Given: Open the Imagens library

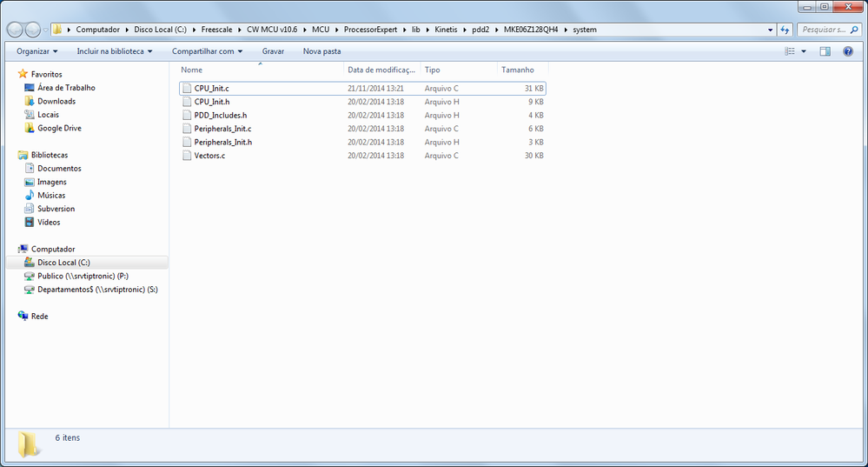Looking at the screenshot, I should point(51,182).
